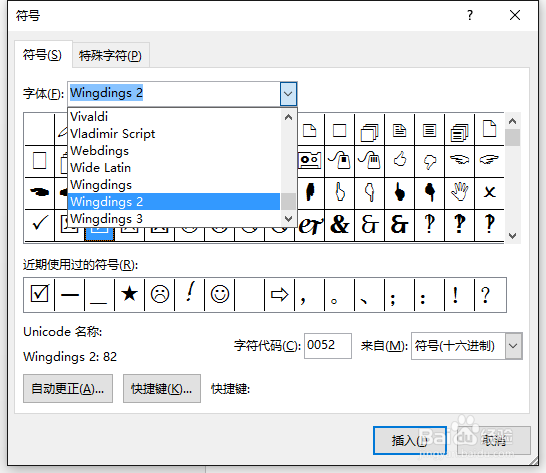Select the plain check mark symbol
546x473 pixels.
[39, 225]
